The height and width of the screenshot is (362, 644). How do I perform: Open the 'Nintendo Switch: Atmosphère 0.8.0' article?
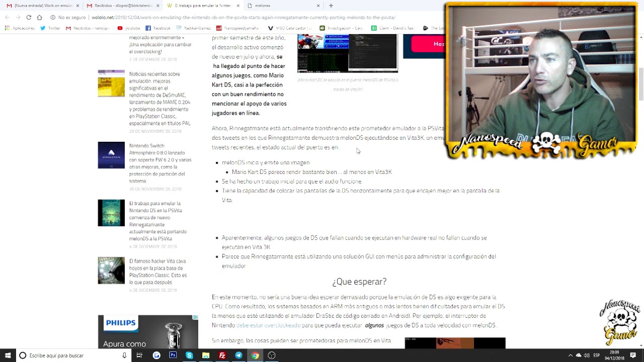tap(160, 163)
